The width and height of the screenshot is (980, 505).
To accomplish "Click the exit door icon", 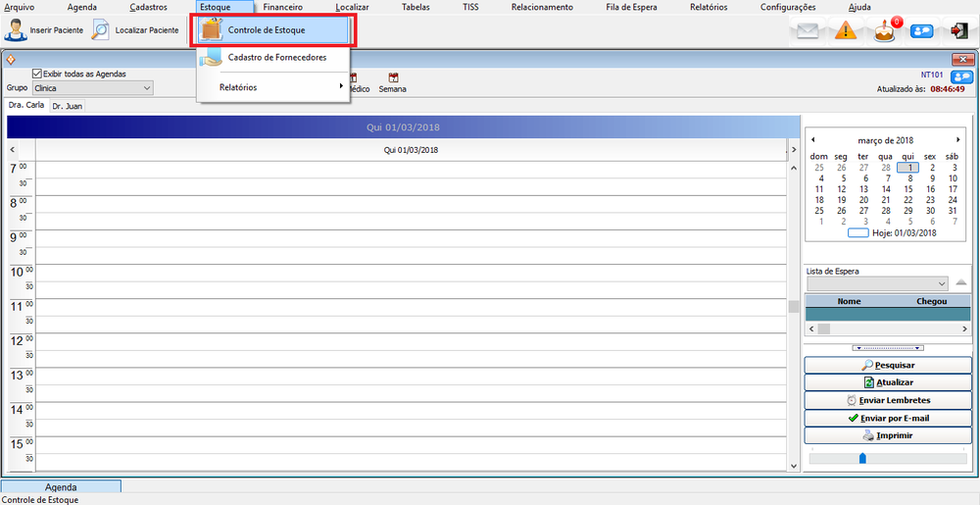I will [x=958, y=31].
